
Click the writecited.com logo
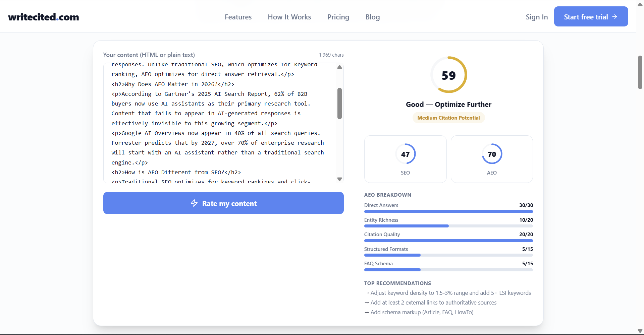click(x=44, y=17)
